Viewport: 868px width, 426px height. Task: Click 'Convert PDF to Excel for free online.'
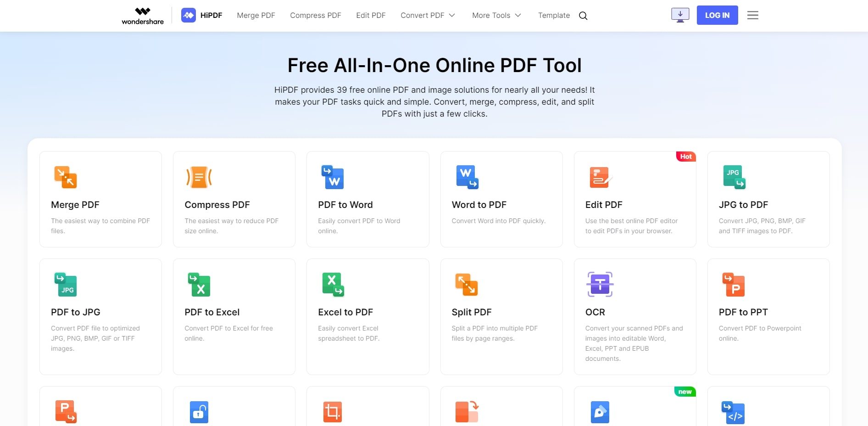coord(228,333)
